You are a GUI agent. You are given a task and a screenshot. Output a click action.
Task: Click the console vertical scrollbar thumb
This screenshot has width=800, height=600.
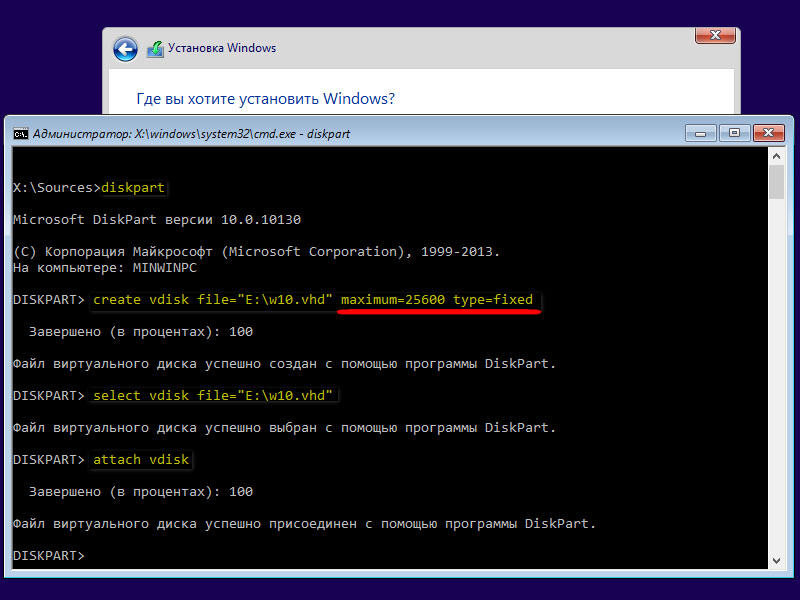(777, 182)
